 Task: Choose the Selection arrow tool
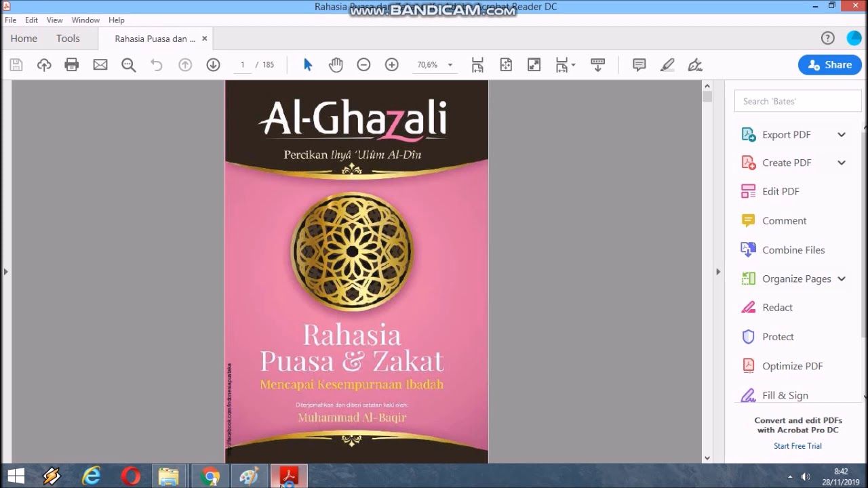[308, 65]
